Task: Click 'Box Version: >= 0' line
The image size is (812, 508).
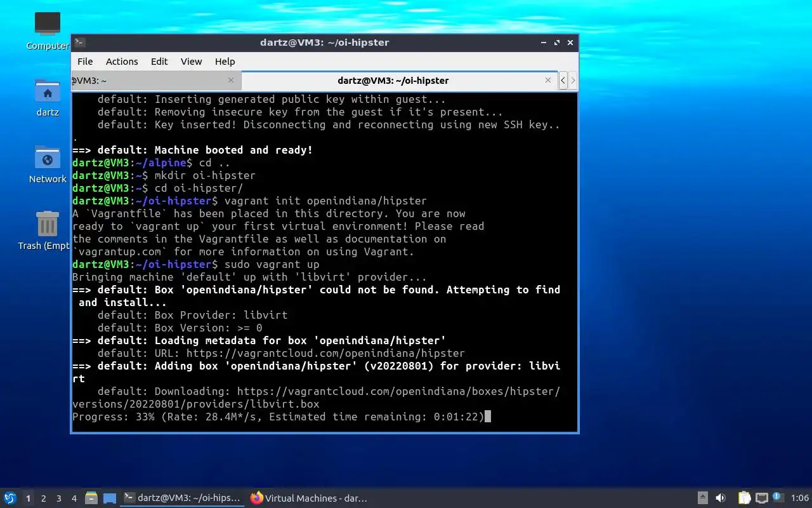Action: (x=180, y=328)
